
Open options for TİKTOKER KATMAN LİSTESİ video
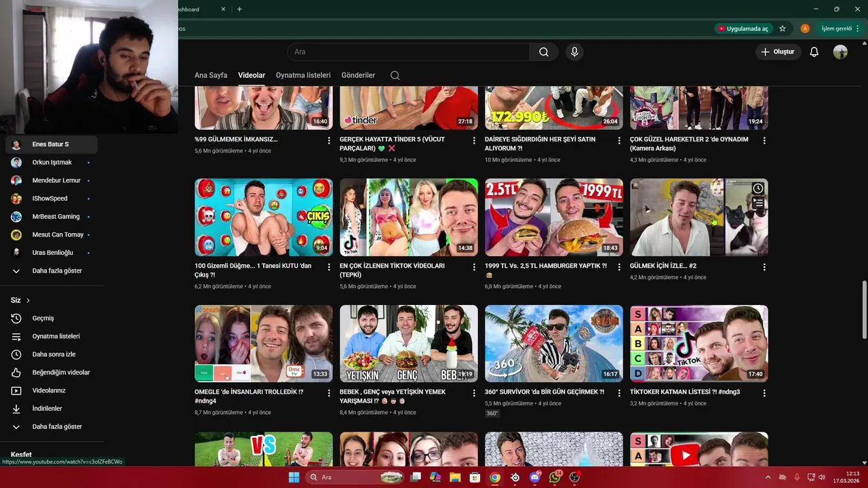tap(764, 393)
